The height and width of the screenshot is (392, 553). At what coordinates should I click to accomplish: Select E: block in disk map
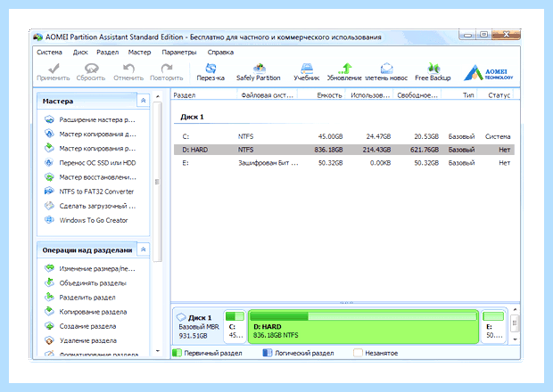coord(493,326)
